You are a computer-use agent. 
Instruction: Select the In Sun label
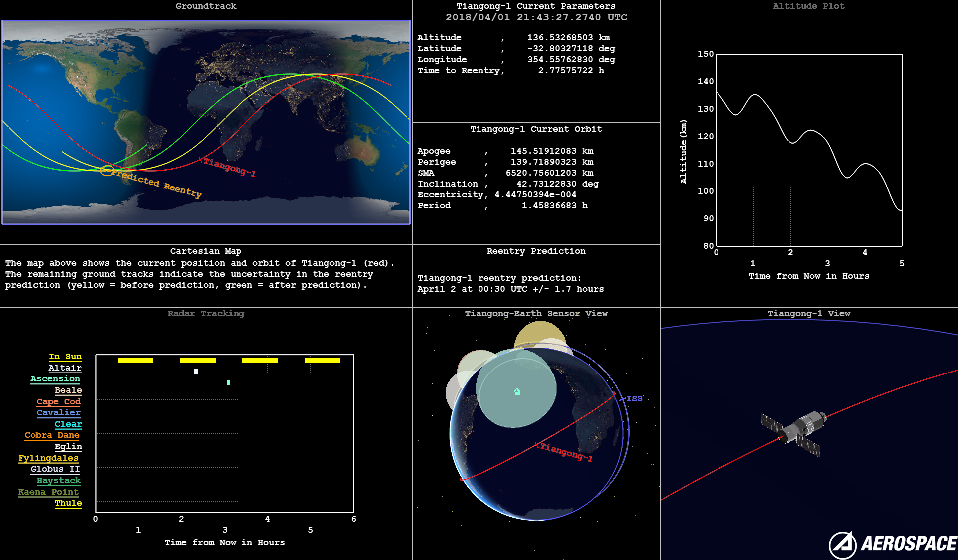(65, 356)
